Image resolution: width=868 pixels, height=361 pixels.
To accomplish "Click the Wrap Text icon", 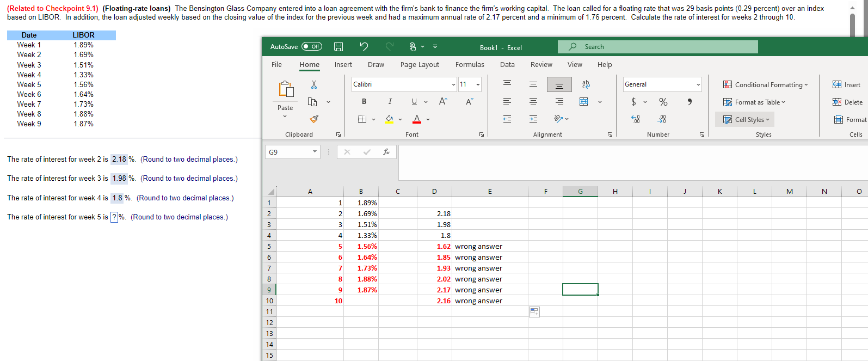I will pos(586,84).
